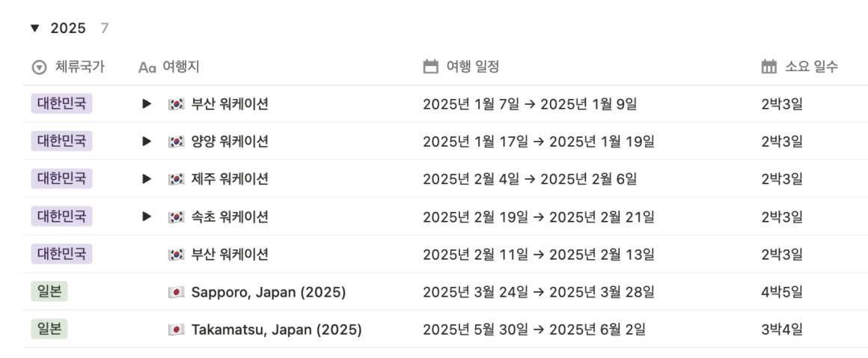Click the Aa title icon beside 여행지

coord(147,67)
